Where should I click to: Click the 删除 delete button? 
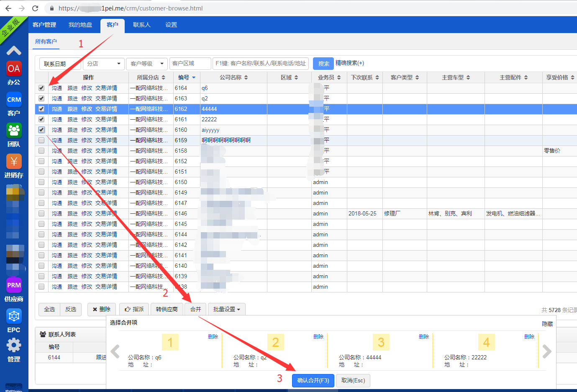click(x=102, y=309)
